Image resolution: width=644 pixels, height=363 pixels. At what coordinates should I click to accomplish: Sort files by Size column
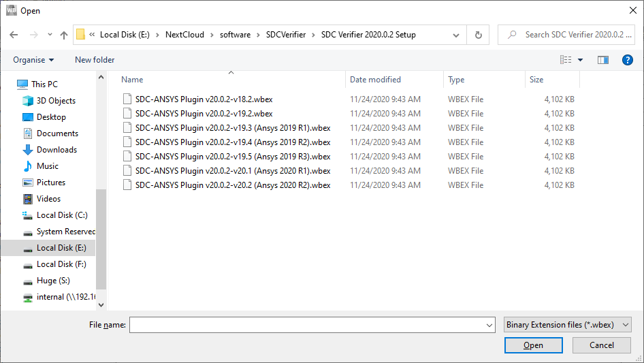536,80
